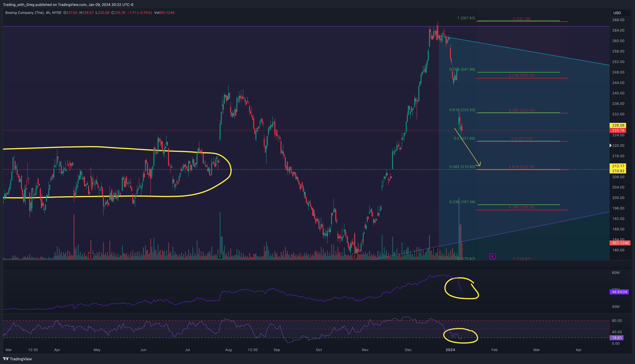Click the purple upcoming earnings E marker
Screen dimensions: 635x364
click(x=492, y=256)
